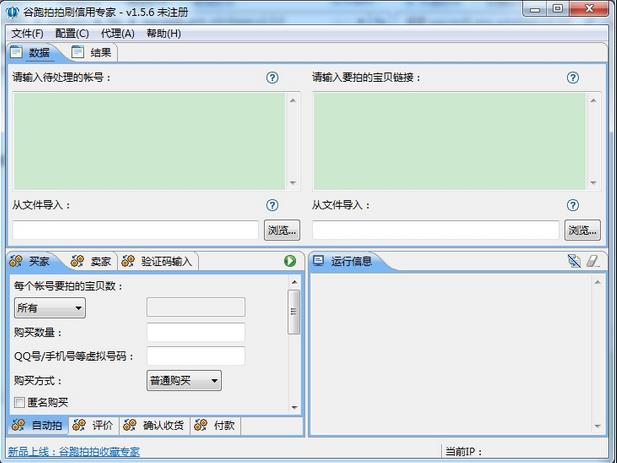The width and height of the screenshot is (617, 463).
Task: Click the help icon beside left 从文件导入
Action: point(272,205)
